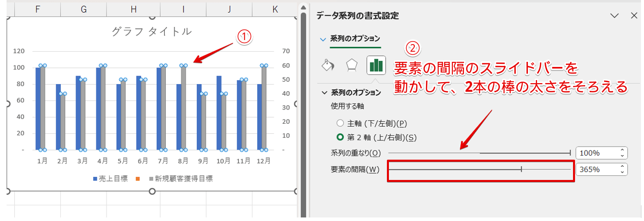
Task: Select the Series Options bar chart icon
Action: (x=376, y=65)
